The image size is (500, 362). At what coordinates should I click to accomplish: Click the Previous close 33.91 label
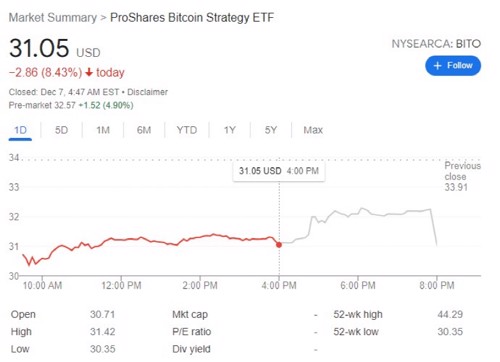click(462, 176)
